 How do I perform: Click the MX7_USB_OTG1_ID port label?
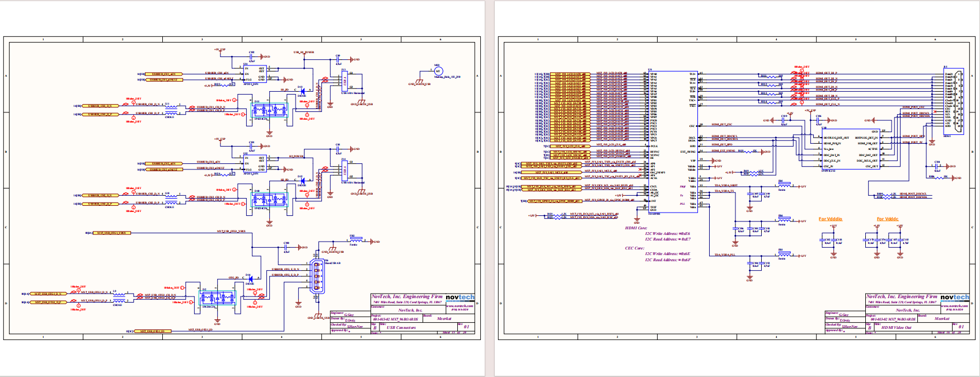pyautogui.click(x=152, y=331)
